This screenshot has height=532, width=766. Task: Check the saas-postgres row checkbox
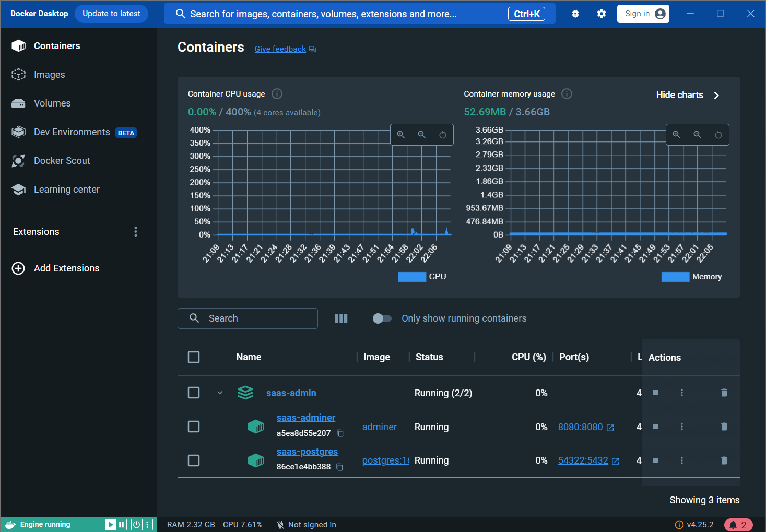(194, 460)
